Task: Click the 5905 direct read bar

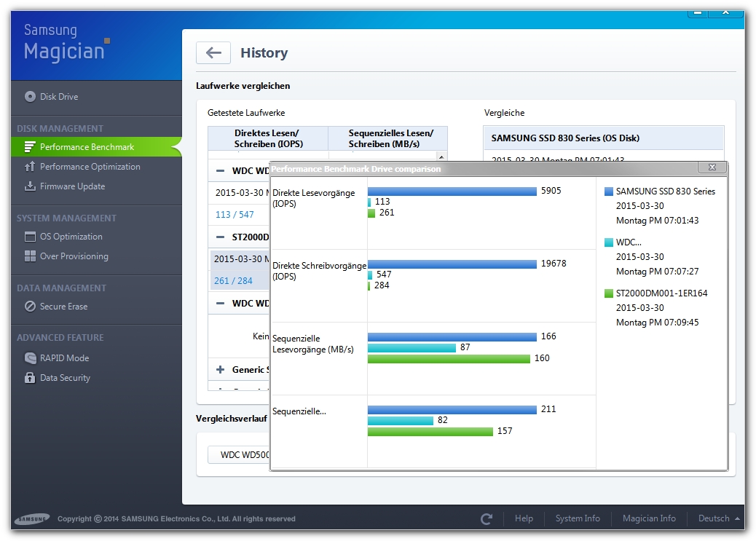Action: [452, 191]
